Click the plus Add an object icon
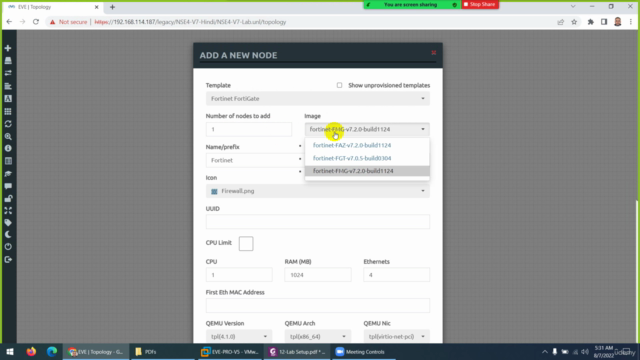 (x=8, y=48)
